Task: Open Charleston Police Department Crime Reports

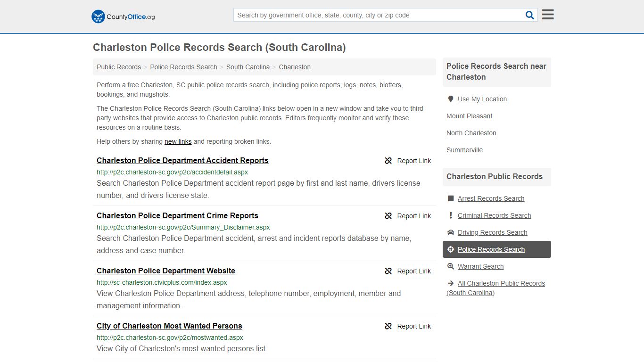Action: [177, 215]
